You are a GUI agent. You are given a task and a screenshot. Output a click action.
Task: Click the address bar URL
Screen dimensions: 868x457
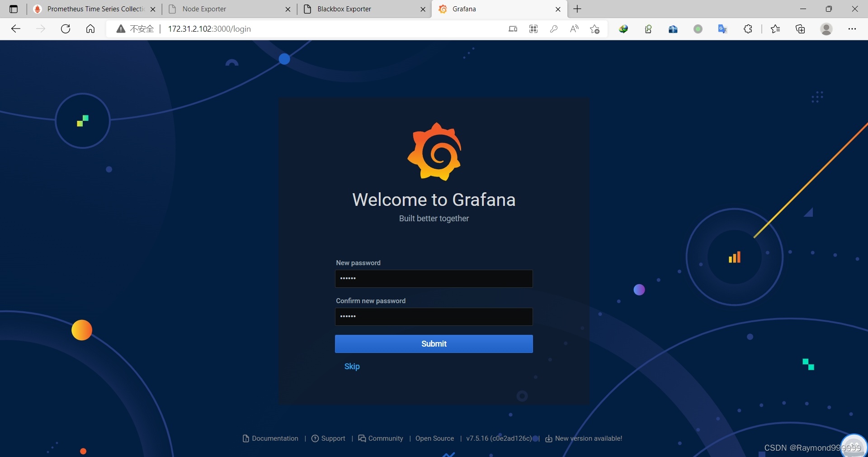point(209,29)
